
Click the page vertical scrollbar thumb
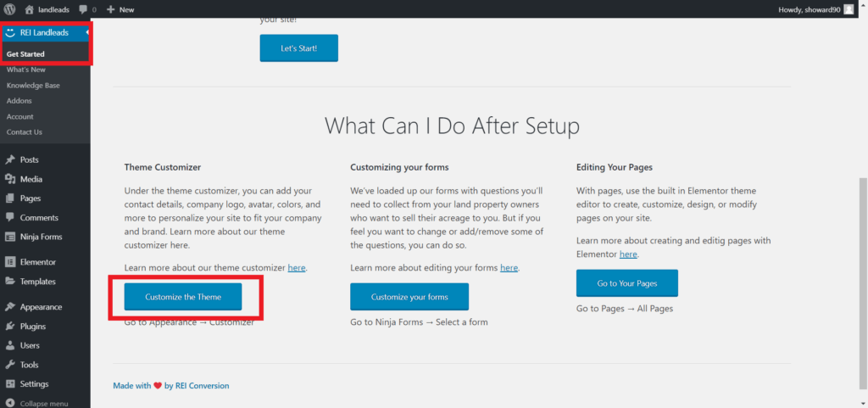(x=863, y=282)
